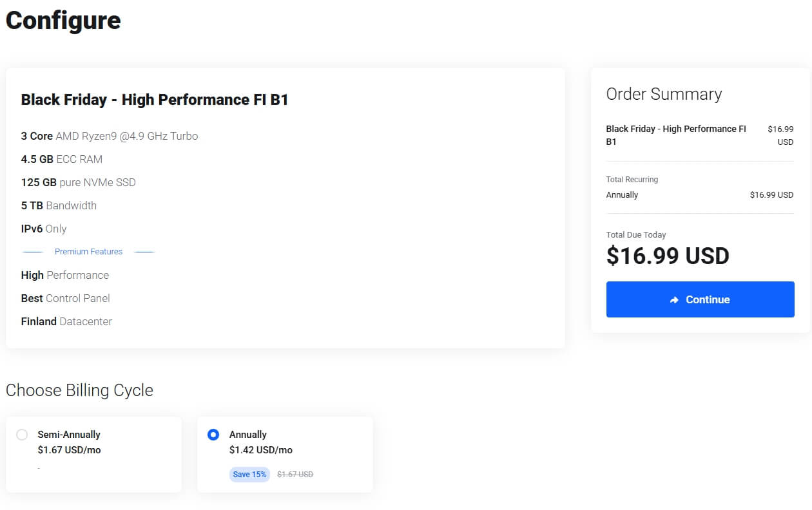Screen dimensions: 812x510
Task: Click the Choose Billing Cycle heading
Action: [79, 390]
